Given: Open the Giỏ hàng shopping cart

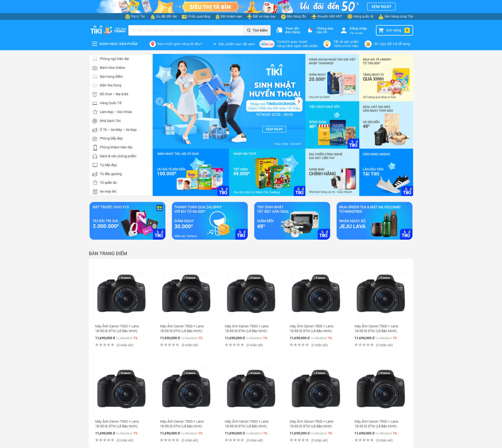Looking at the screenshot, I should click(x=395, y=30).
